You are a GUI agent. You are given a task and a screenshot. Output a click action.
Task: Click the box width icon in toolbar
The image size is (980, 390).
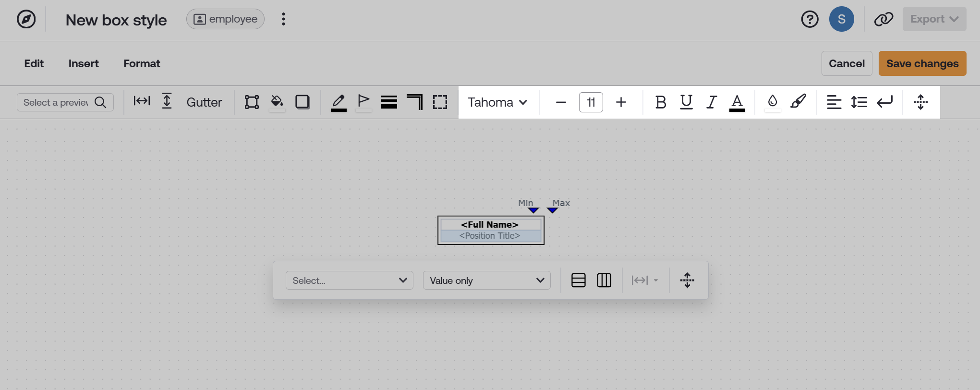(142, 101)
